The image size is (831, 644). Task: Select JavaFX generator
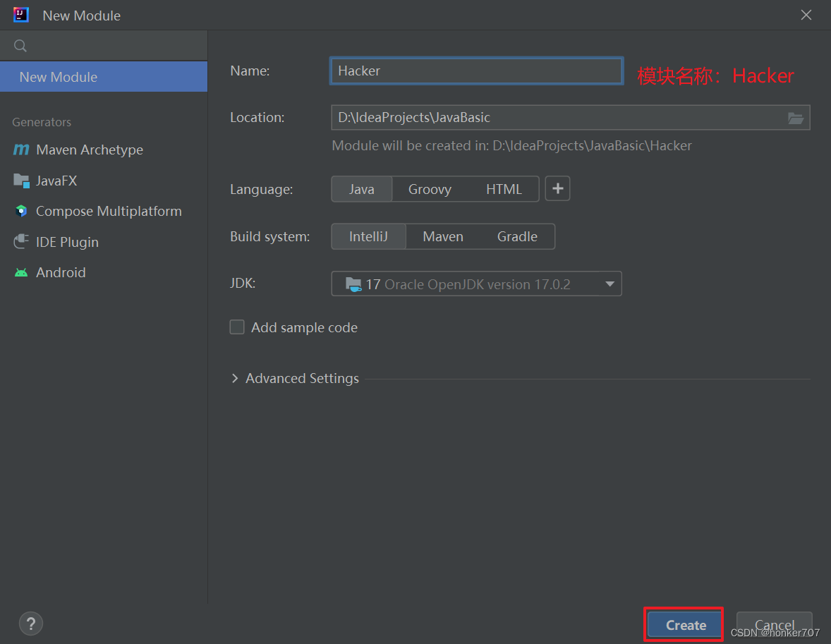pyautogui.click(x=104, y=181)
